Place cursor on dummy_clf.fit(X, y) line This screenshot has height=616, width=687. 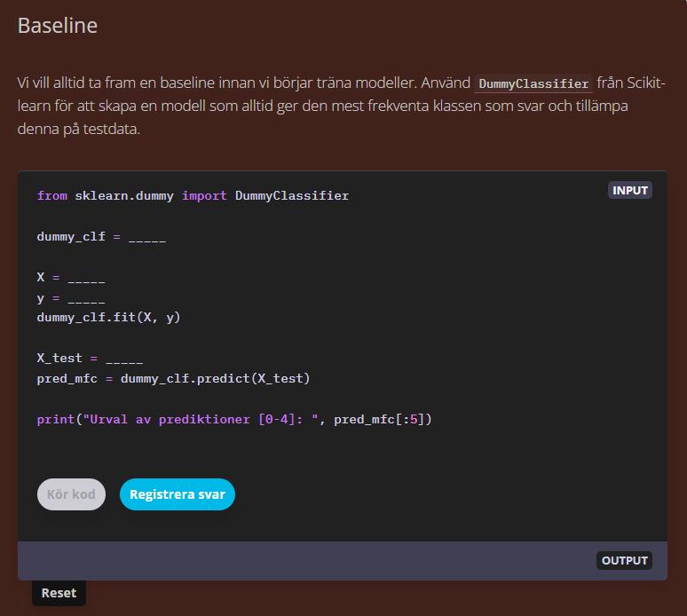point(108,317)
